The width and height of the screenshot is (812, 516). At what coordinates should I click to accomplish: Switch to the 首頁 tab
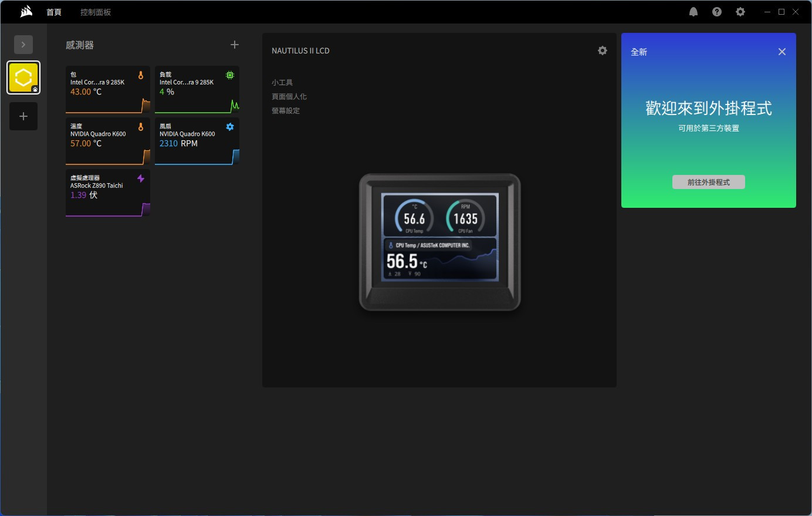click(54, 12)
